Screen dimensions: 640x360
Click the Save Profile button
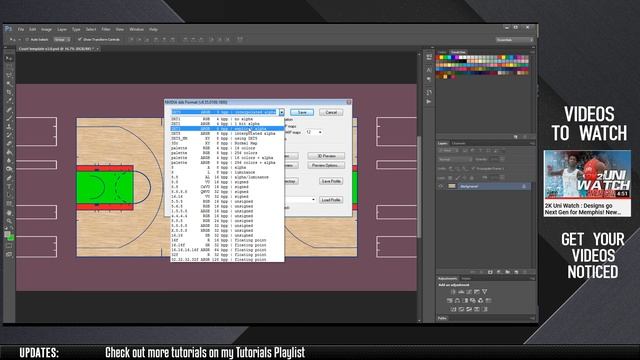[331, 181]
